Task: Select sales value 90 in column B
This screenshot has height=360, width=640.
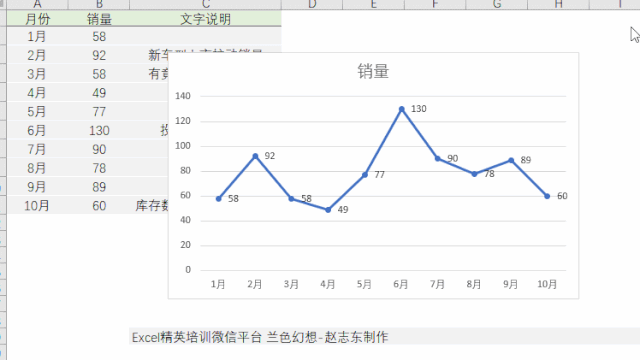Action: tap(99, 149)
